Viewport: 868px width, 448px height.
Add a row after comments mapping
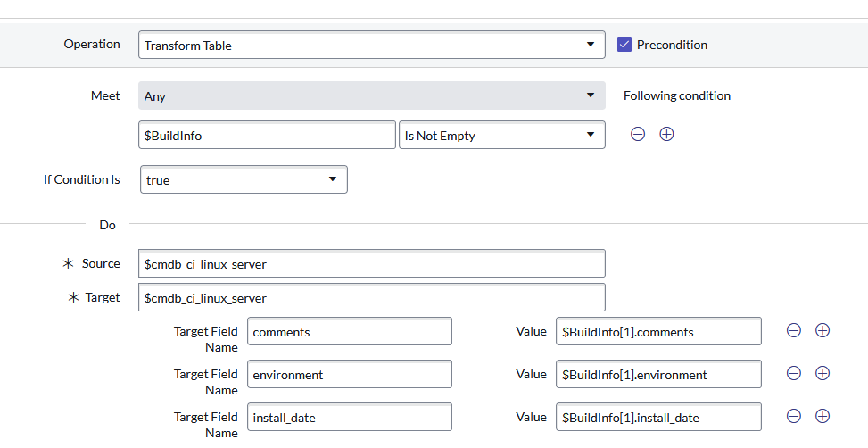tap(823, 330)
